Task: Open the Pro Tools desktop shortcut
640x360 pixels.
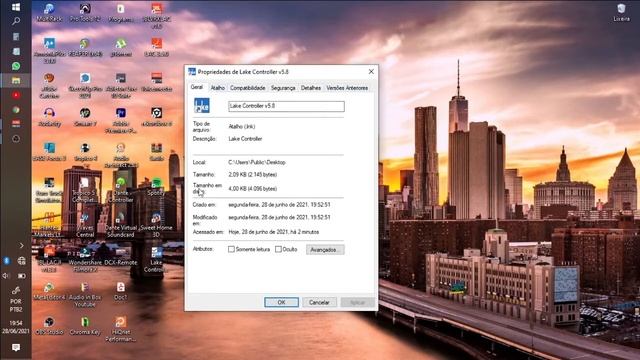Action: (x=85, y=12)
